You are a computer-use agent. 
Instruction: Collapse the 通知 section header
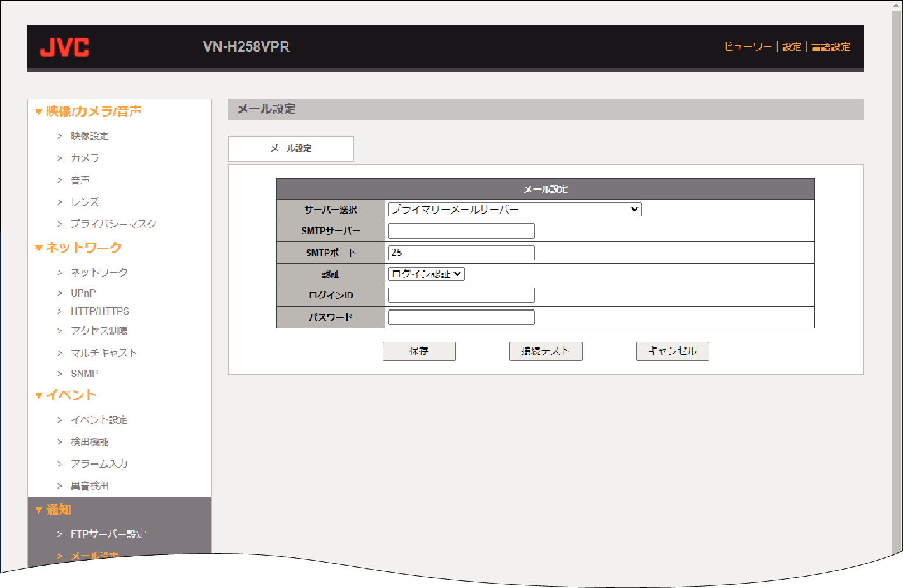pyautogui.click(x=53, y=510)
